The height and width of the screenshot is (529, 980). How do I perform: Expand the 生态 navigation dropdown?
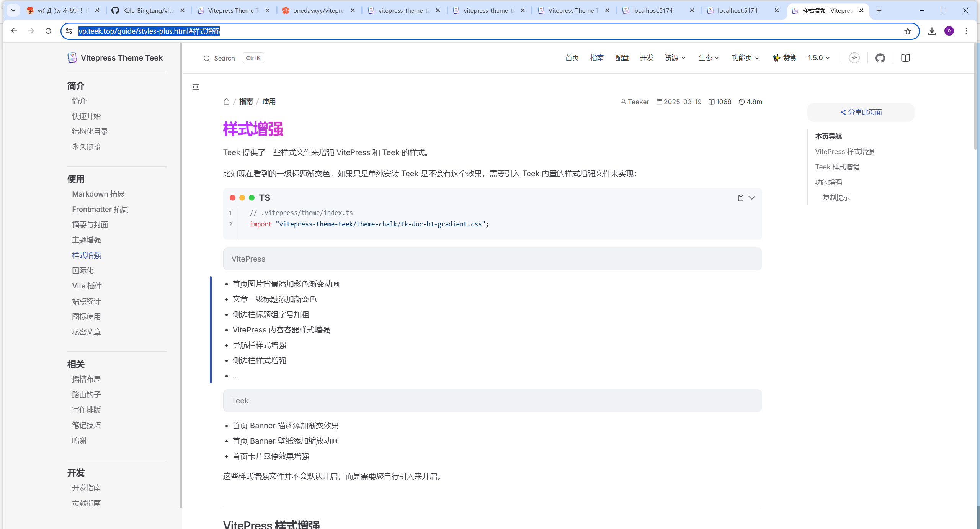pyautogui.click(x=708, y=58)
